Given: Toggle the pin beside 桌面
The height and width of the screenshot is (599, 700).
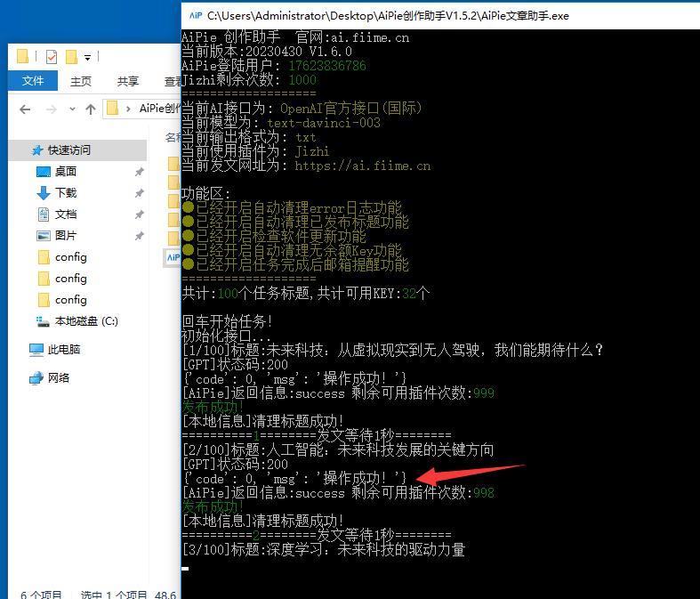Looking at the screenshot, I should tap(140, 172).
